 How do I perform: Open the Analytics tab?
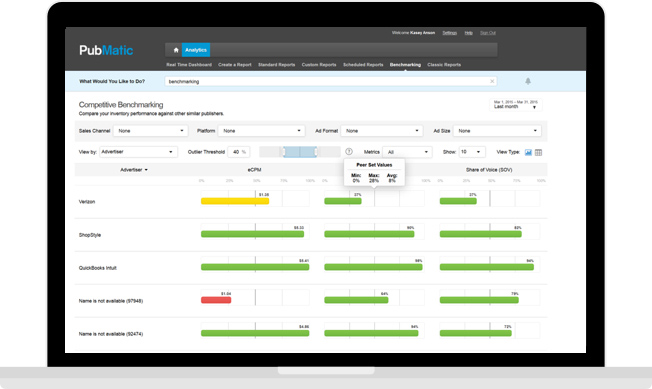(196, 50)
